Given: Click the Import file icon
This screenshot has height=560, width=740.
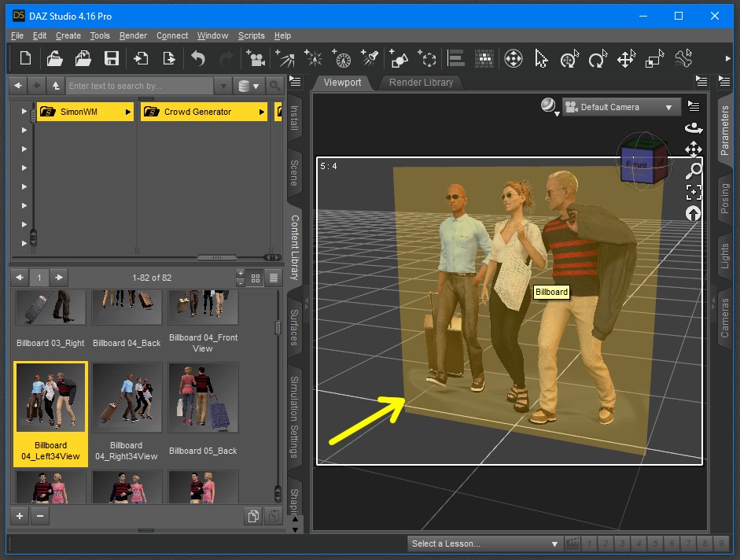Looking at the screenshot, I should pyautogui.click(x=141, y=58).
